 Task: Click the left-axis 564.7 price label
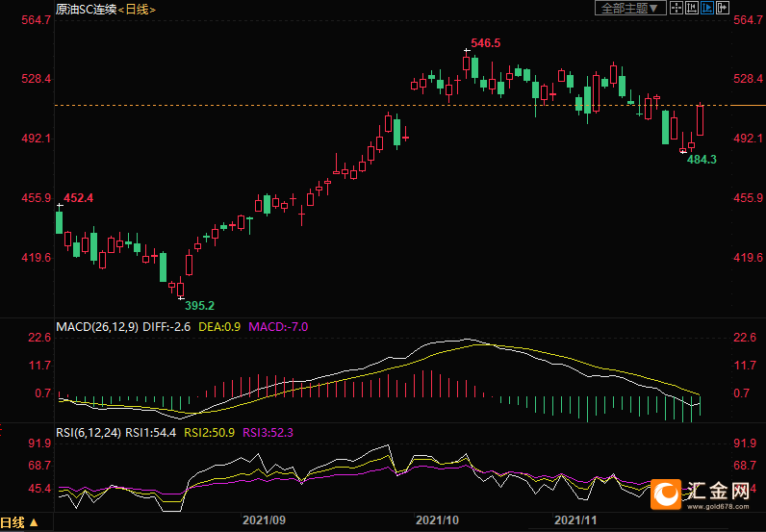pos(37,19)
